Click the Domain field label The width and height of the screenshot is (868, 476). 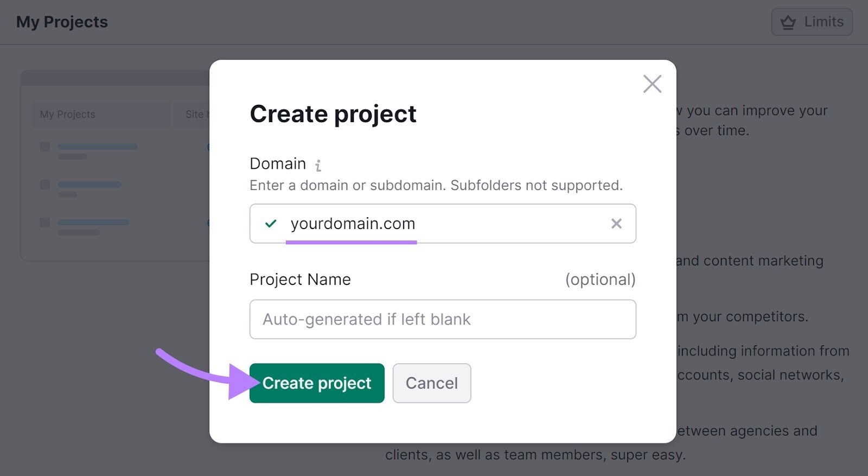coord(277,163)
